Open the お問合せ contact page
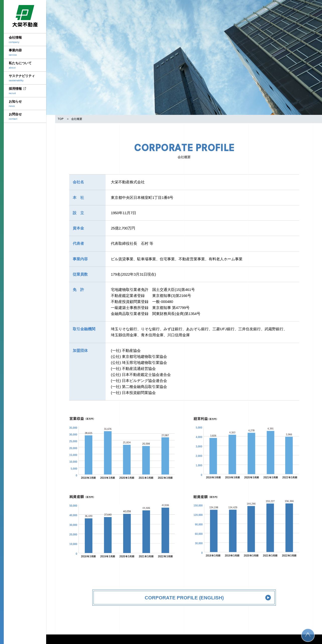This screenshot has width=322, height=644. coord(25,116)
